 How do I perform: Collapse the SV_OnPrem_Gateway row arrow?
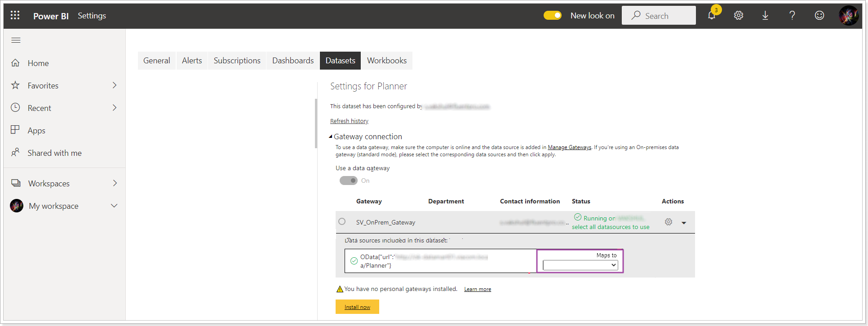point(684,223)
